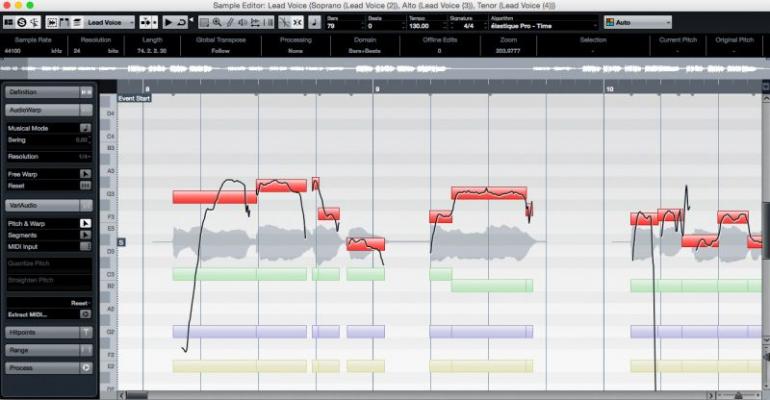Viewport: 770px width, 400px height.
Task: Enable the Musical Mode toggle in AudioWarp
Action: (x=85, y=128)
